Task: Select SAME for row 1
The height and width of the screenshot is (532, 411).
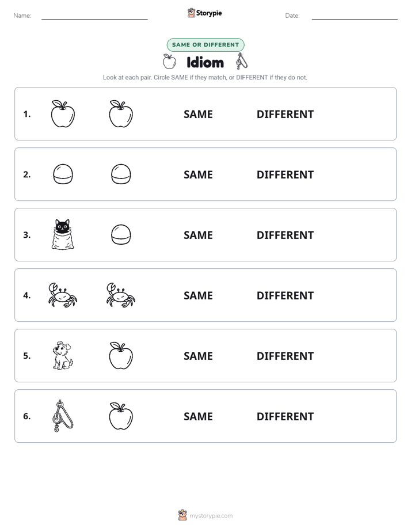Action: tap(198, 115)
